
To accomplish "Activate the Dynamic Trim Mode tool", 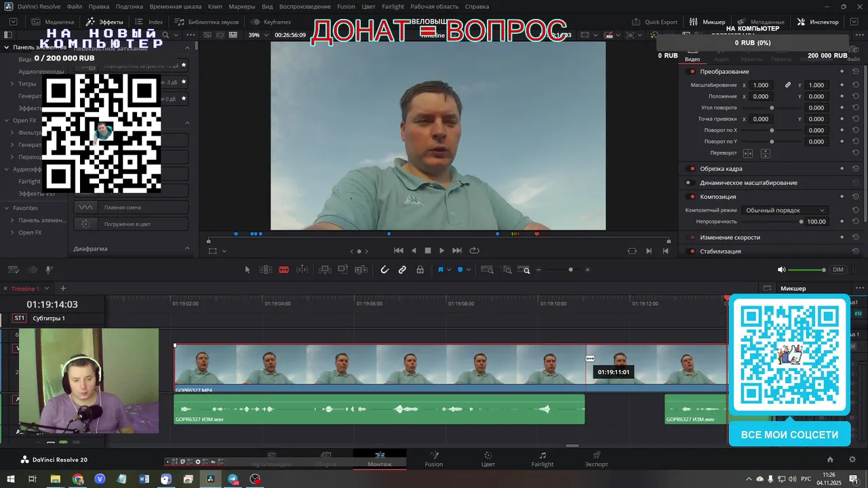I will coord(302,270).
